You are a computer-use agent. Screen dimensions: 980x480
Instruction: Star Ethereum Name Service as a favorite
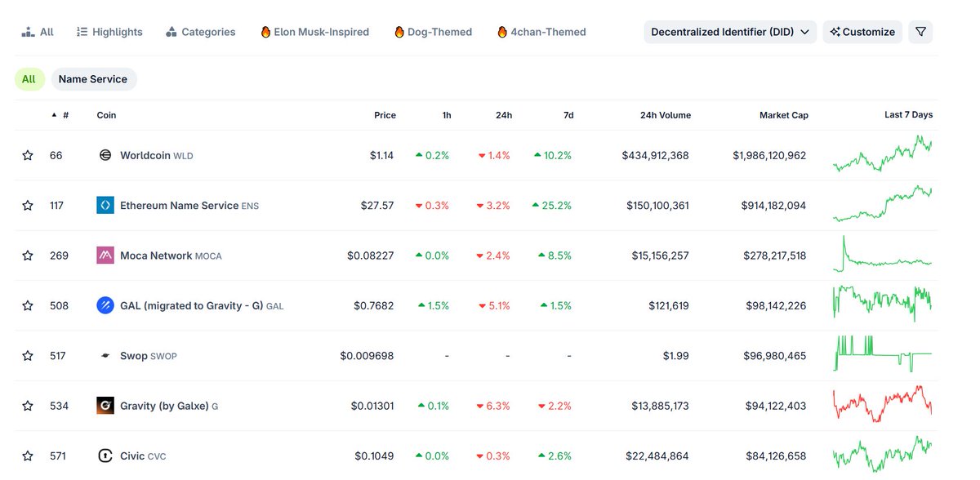tap(28, 206)
